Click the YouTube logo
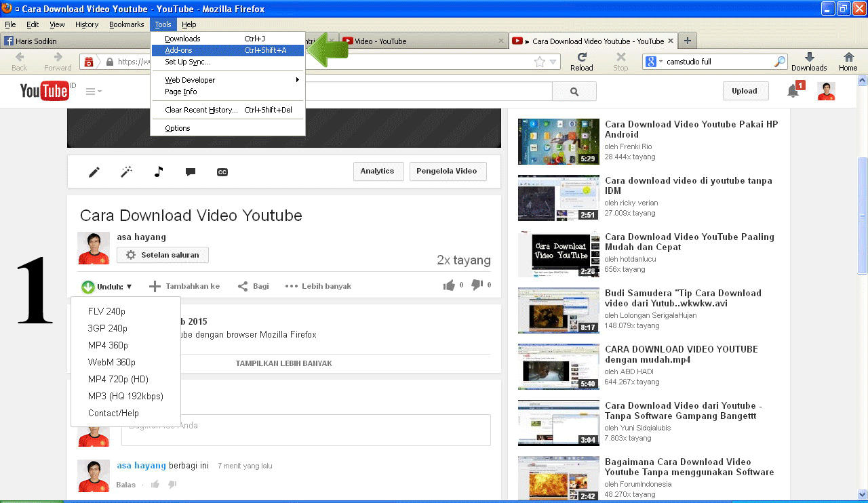 click(45, 91)
